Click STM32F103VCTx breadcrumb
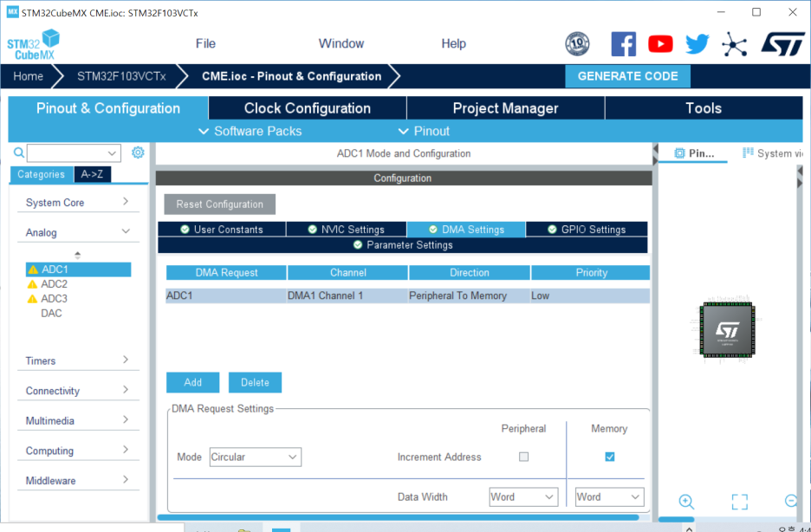The height and width of the screenshot is (532, 811). click(121, 76)
